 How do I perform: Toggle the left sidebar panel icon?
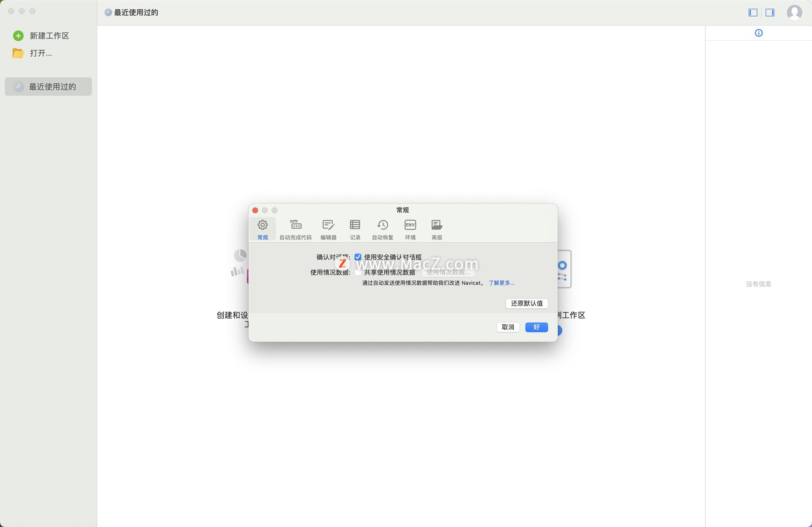[x=753, y=13]
